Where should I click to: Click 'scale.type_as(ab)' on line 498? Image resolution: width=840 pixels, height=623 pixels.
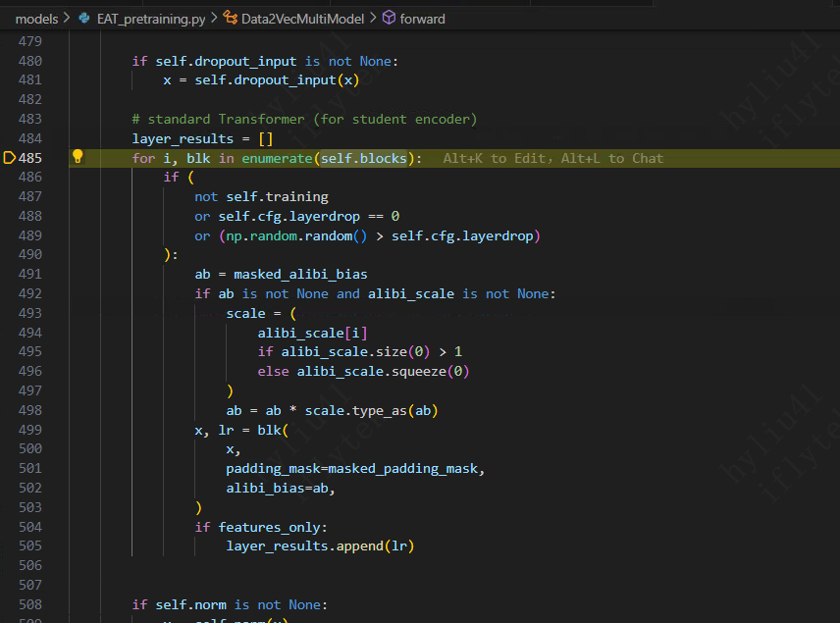pos(371,410)
